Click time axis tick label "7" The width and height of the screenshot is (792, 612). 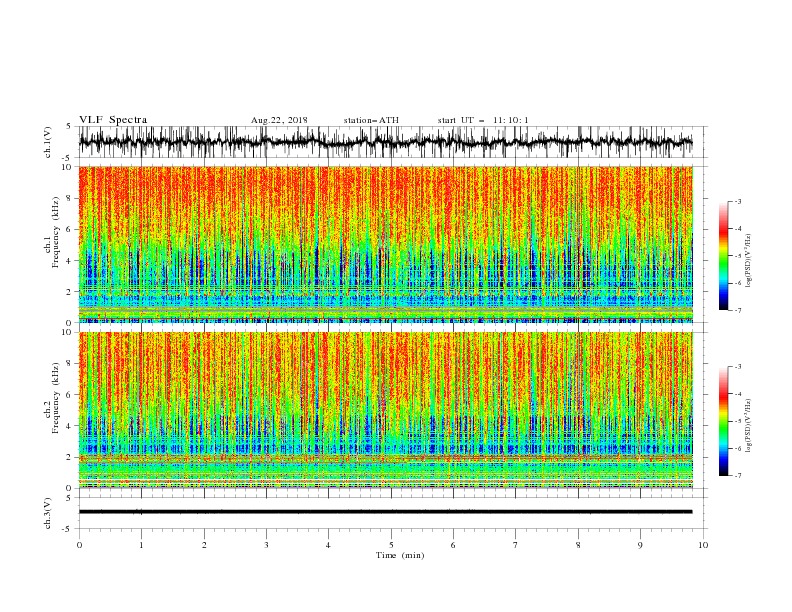[x=516, y=545]
